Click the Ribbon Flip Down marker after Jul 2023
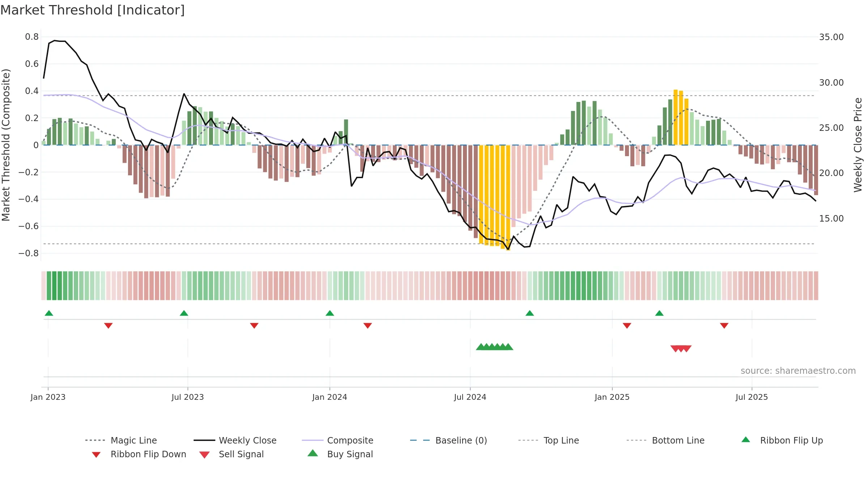The height and width of the screenshot is (488, 868). (x=254, y=326)
